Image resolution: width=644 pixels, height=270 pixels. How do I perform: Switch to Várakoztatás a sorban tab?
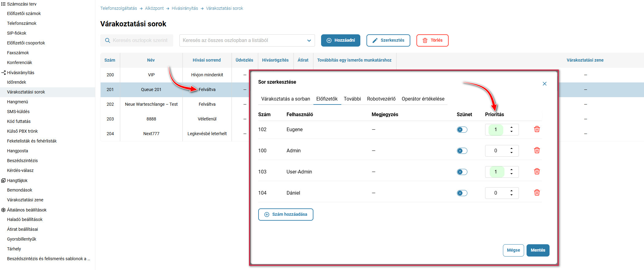[x=286, y=99]
